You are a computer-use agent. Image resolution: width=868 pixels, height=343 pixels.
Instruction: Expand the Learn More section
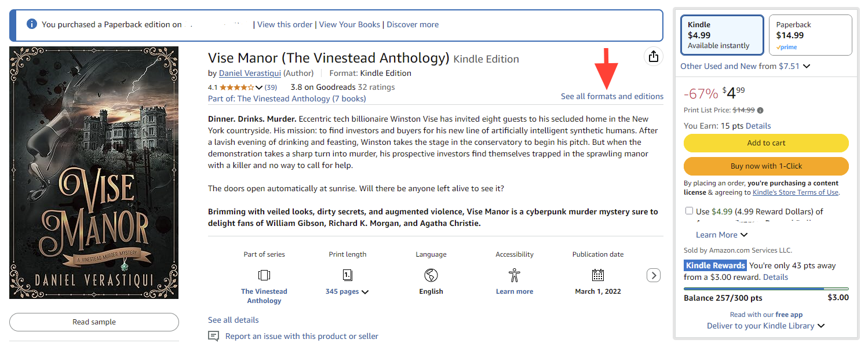(722, 235)
